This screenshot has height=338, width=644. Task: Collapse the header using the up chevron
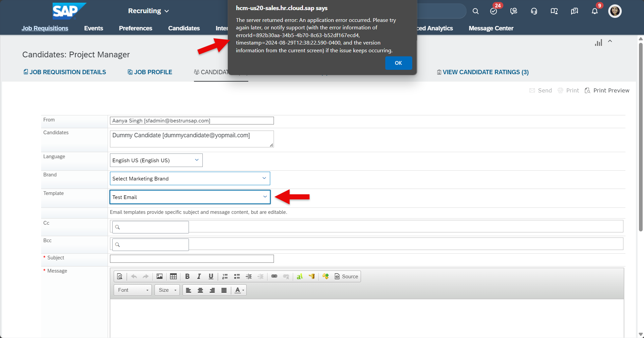point(610,41)
